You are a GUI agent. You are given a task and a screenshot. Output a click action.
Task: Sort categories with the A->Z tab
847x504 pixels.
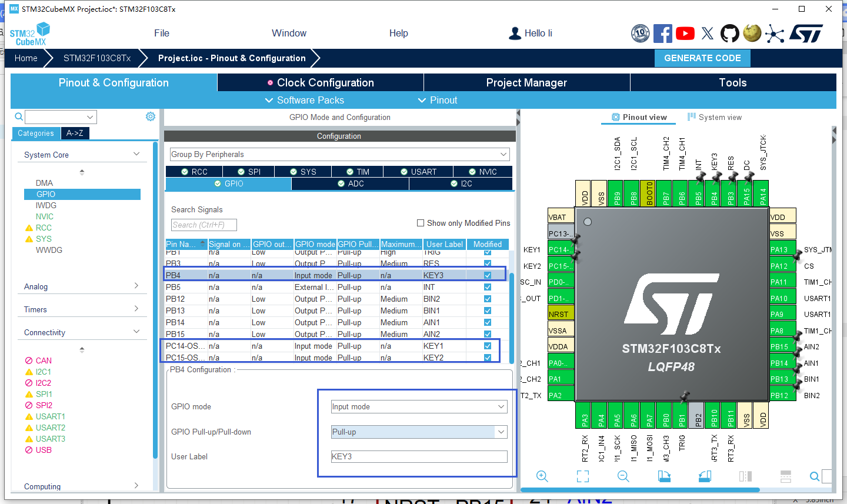point(75,133)
